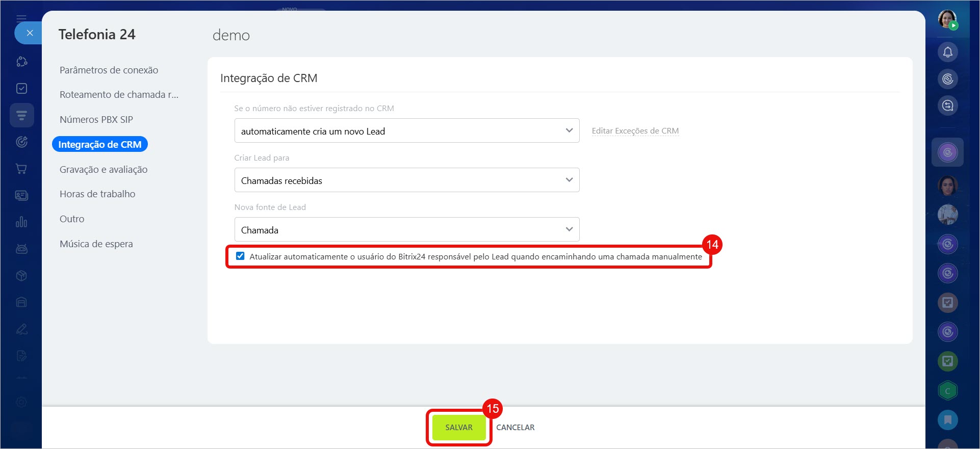Open the bar chart analytics icon
The width and height of the screenshot is (980, 449).
coord(21,222)
